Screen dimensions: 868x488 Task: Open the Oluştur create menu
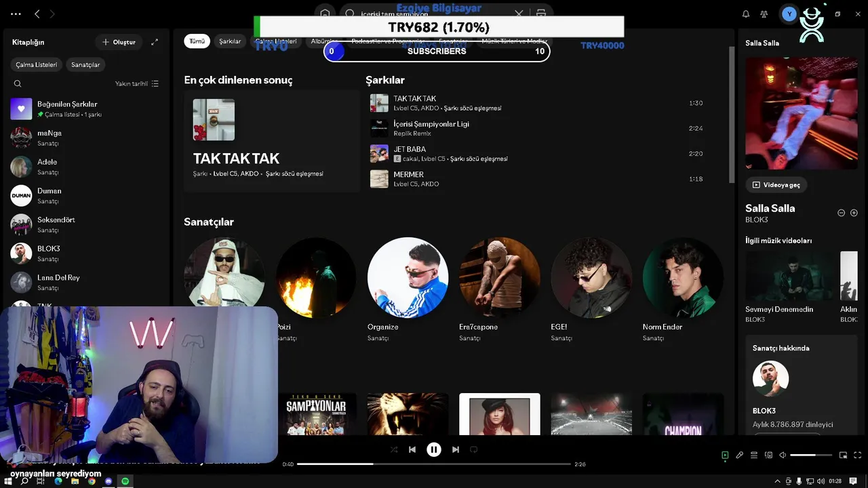click(119, 42)
